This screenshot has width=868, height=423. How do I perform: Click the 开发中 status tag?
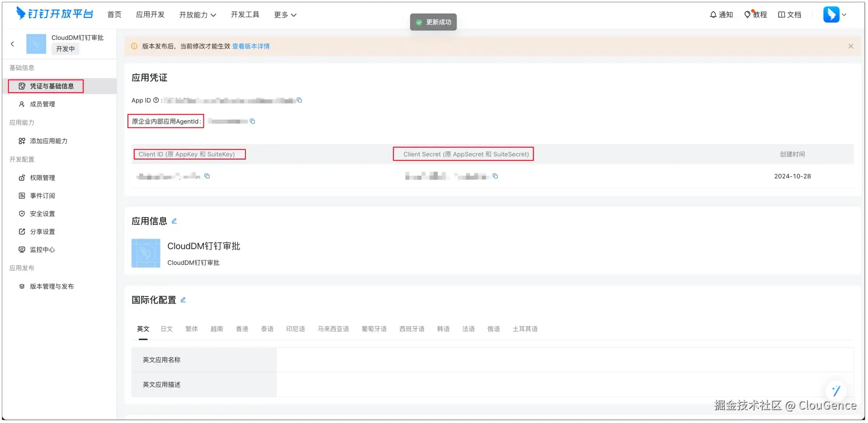(x=66, y=49)
